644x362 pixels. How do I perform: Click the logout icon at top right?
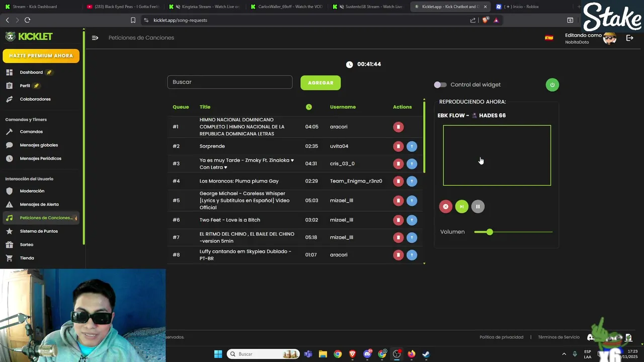[x=629, y=38]
